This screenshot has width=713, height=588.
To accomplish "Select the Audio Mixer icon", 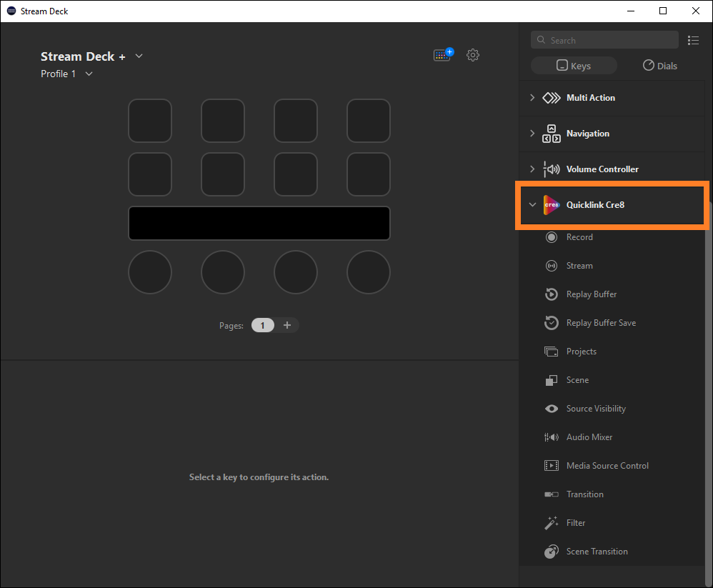I will point(551,437).
